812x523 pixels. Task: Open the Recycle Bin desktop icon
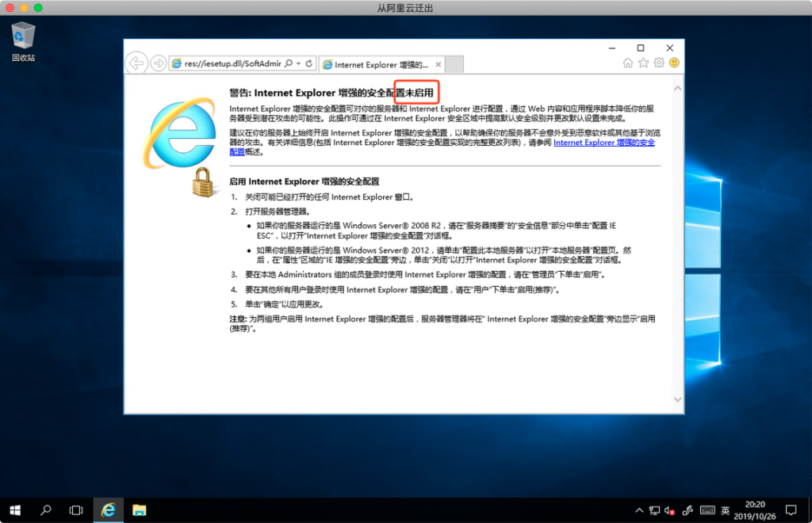point(23,41)
